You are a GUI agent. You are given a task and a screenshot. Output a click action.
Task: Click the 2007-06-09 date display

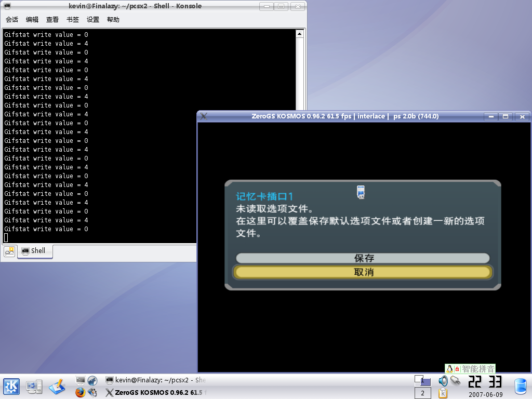486,395
